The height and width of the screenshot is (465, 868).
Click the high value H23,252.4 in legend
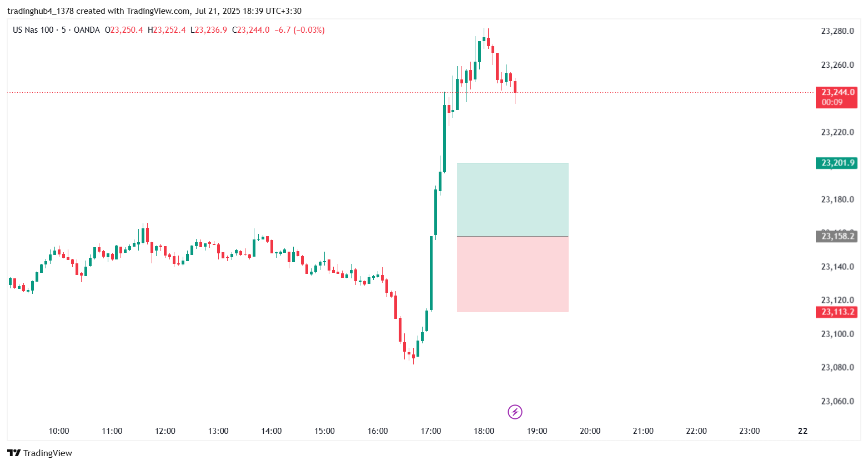(167, 30)
